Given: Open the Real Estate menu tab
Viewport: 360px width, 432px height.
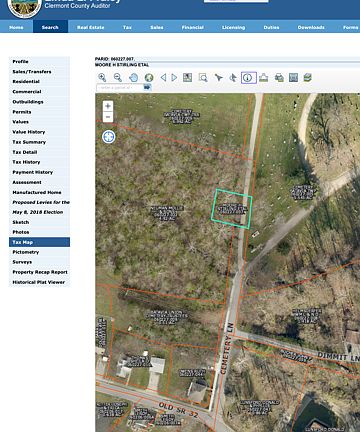Looking at the screenshot, I should [x=91, y=27].
